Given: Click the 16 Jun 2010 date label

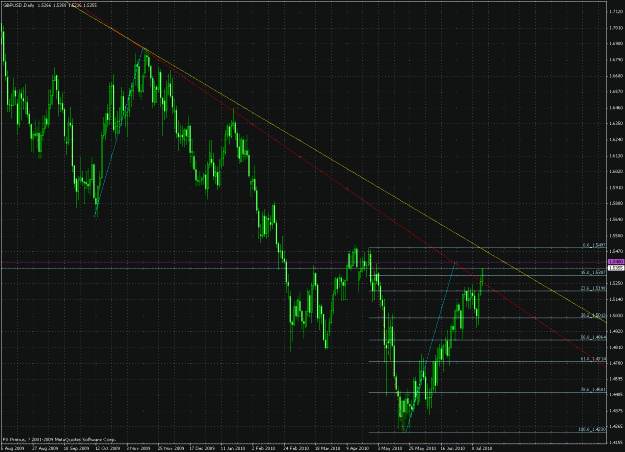Looking at the screenshot, I should click(x=453, y=448).
